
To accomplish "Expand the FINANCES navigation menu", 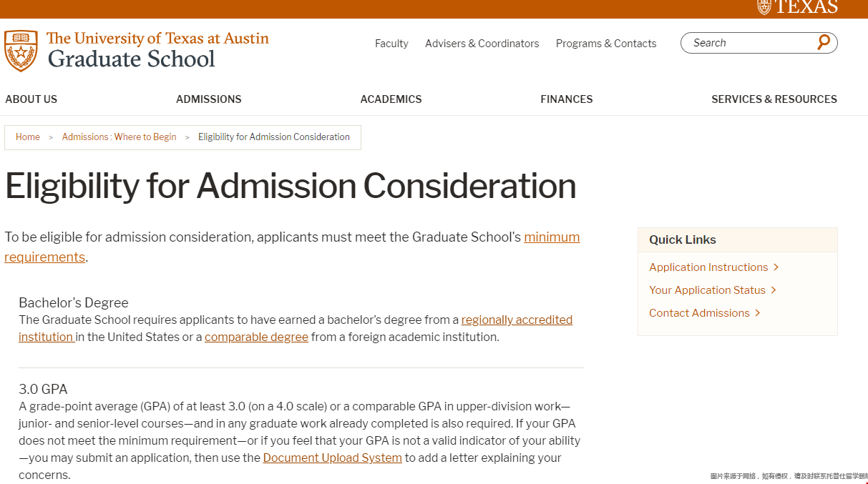I will click(x=567, y=99).
